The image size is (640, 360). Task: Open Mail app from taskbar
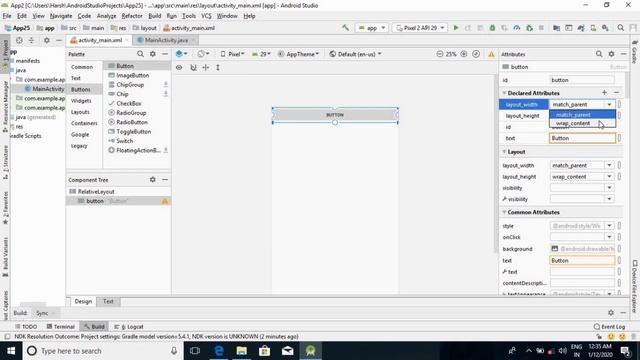[287, 351]
